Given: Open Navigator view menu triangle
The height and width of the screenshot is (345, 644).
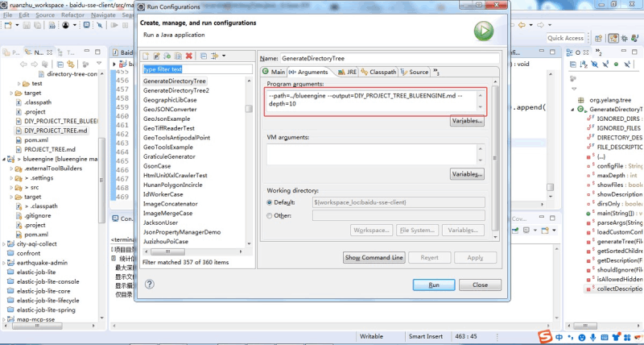Looking at the screenshot, I should pyautogui.click(x=99, y=64).
